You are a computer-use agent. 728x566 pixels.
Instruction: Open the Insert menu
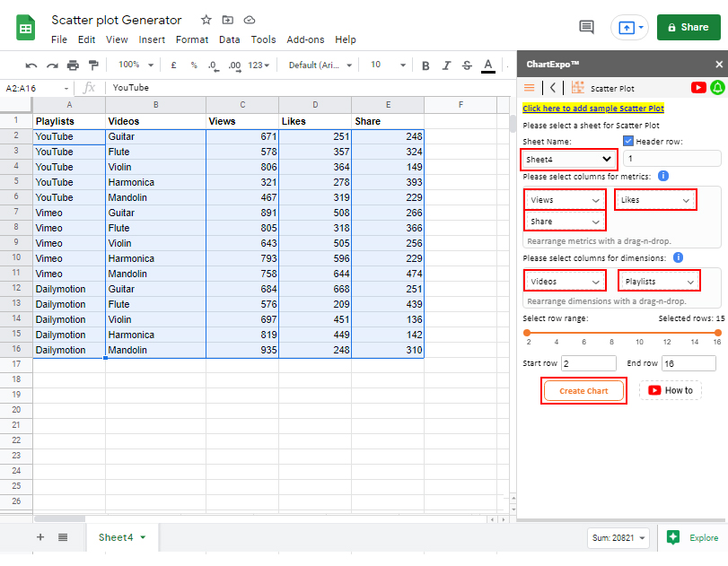tap(152, 39)
